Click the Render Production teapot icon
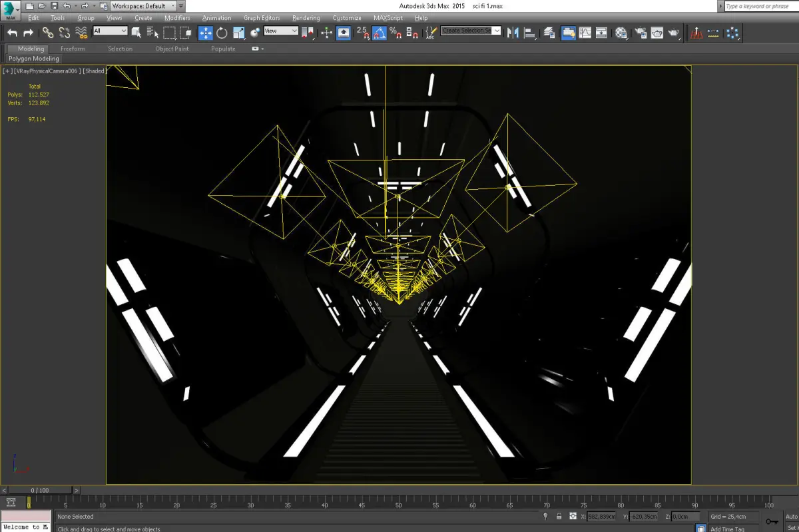This screenshot has width=799, height=532. [x=674, y=32]
